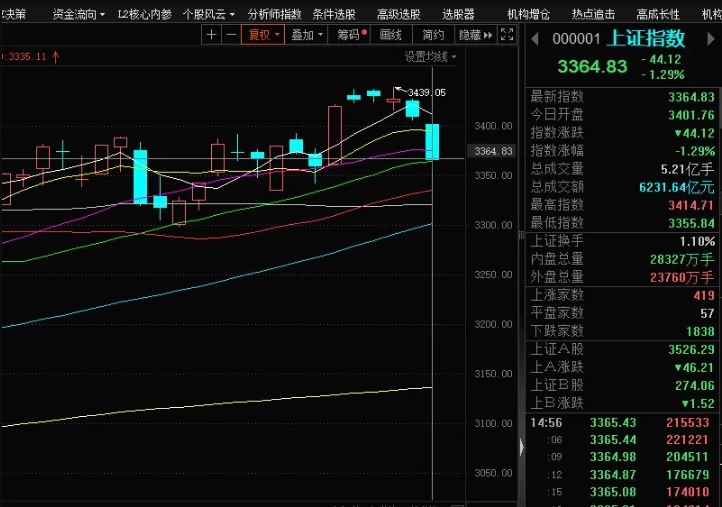Open the 复权 dropdown

pyautogui.click(x=263, y=35)
